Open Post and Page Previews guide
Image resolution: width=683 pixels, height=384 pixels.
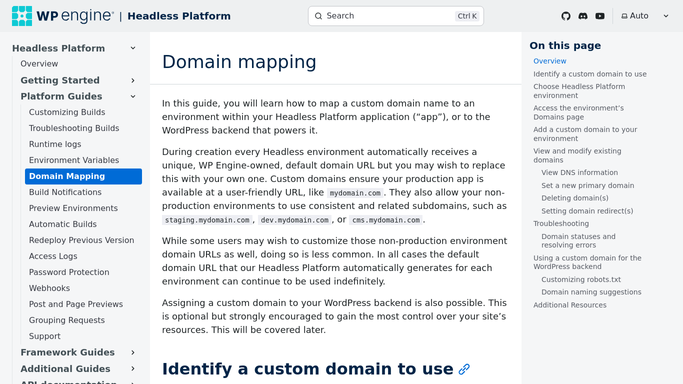[76, 304]
